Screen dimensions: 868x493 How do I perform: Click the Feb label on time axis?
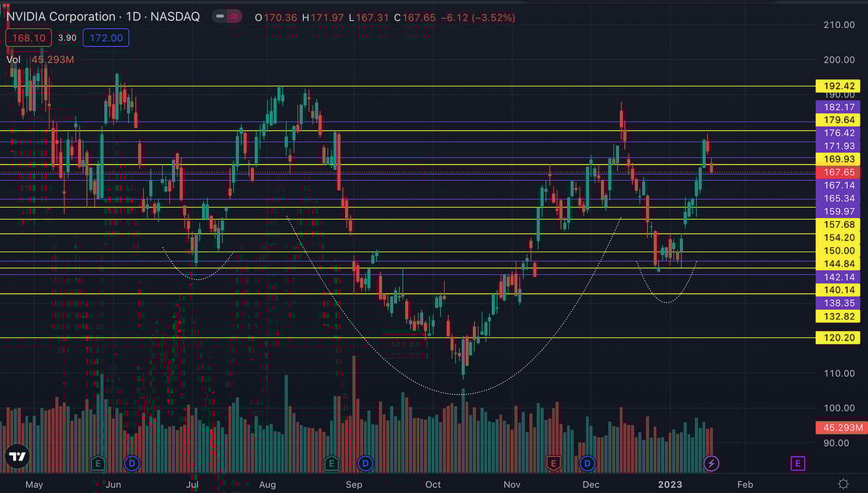tap(745, 484)
